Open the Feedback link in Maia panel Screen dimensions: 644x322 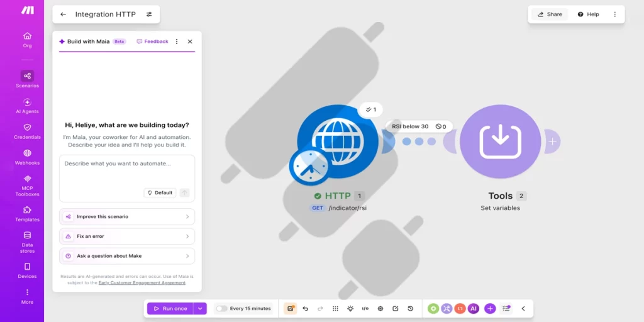pyautogui.click(x=152, y=42)
